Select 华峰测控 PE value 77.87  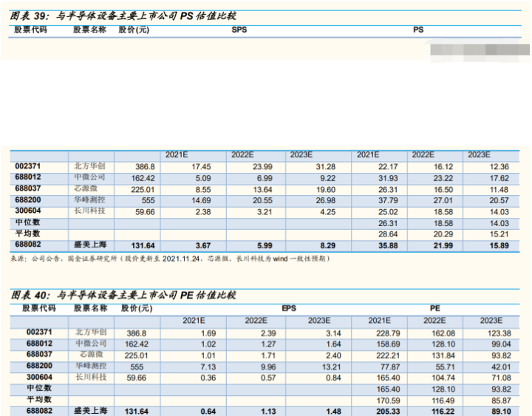(390, 367)
